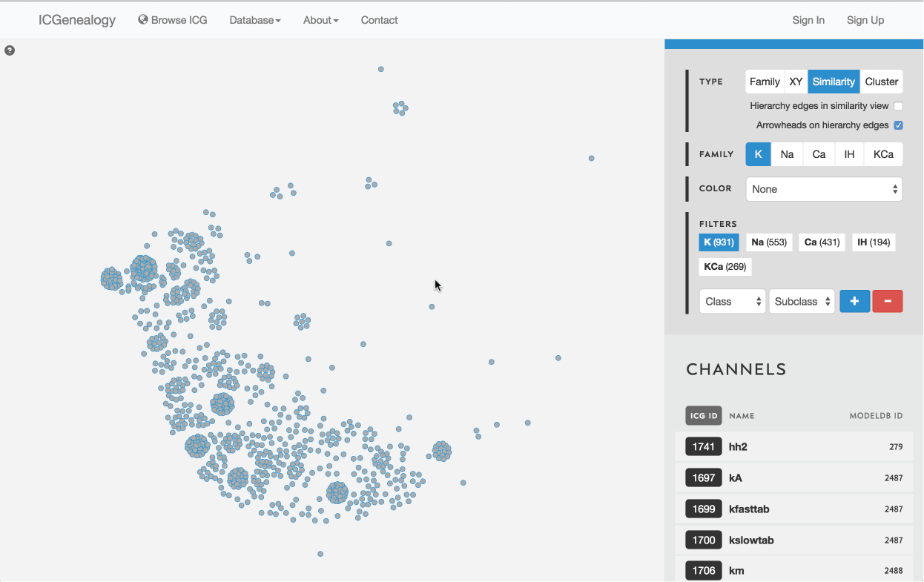Disable arrowheads on hierarchy edges
This screenshot has height=582, width=924.
(898, 125)
